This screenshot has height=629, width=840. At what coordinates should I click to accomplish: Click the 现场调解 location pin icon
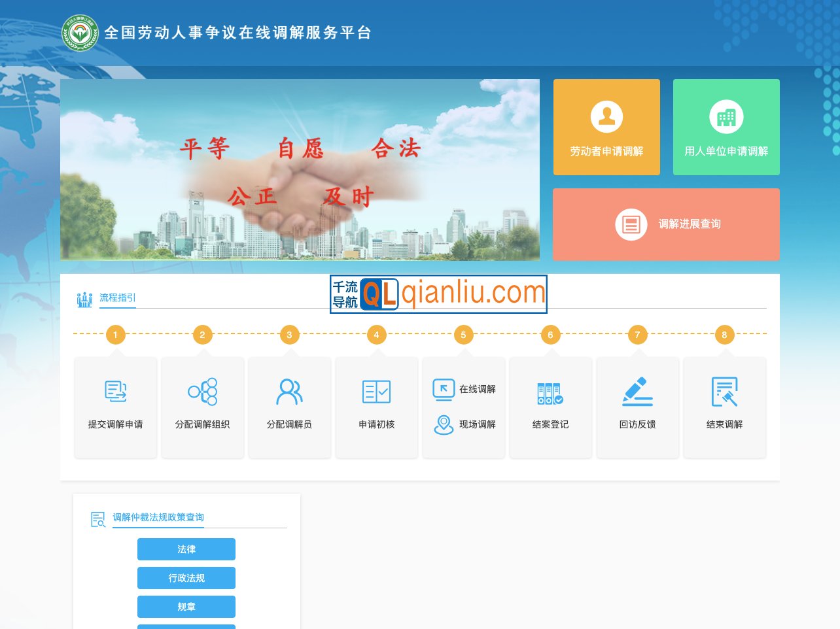(444, 424)
